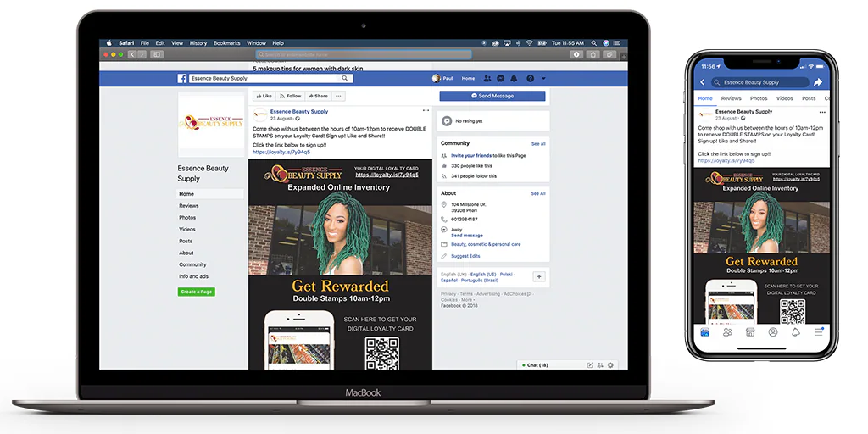Viewport: 868px width, 434px height.
Task: Tap the news feed icon in the phone bottom bar
Action: (x=705, y=332)
